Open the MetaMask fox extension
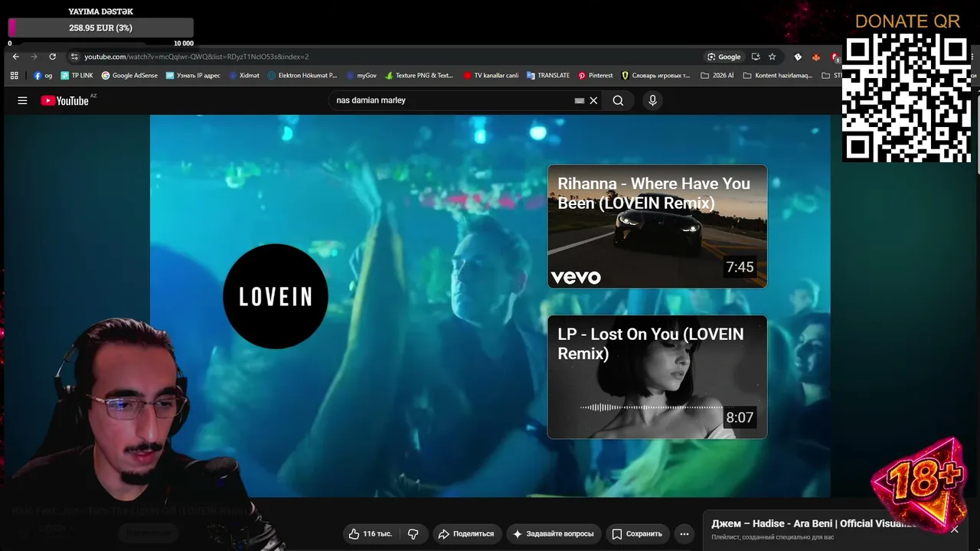 pos(816,57)
